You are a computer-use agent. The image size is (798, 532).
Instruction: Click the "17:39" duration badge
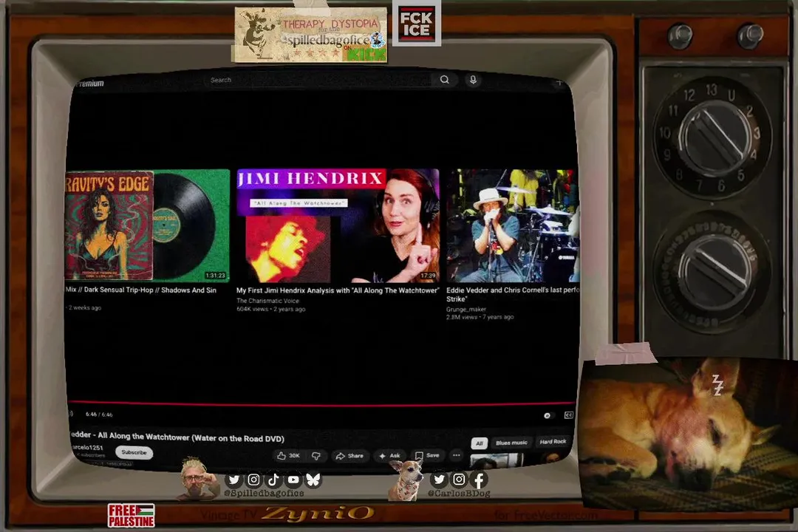pos(428,276)
